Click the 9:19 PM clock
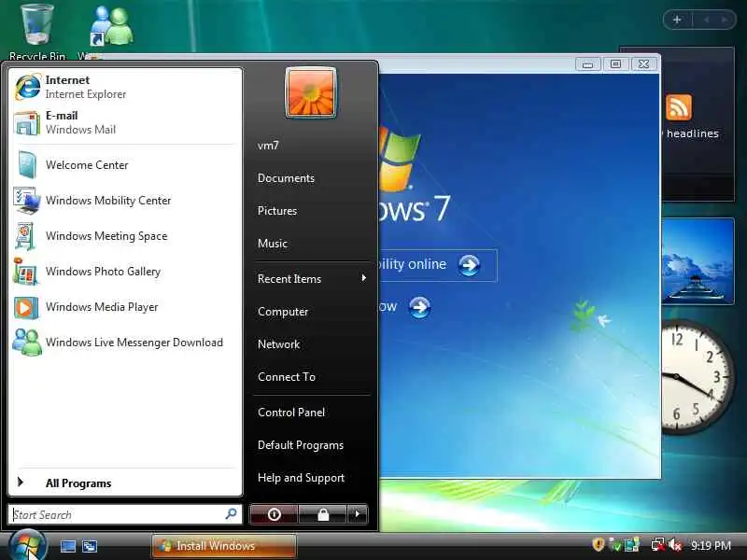 coord(711,545)
